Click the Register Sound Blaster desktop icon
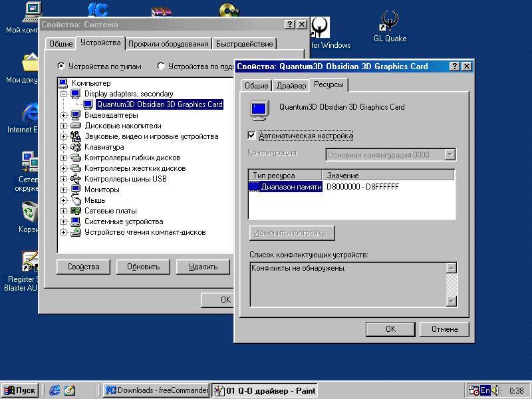532x399 pixels. point(30,261)
